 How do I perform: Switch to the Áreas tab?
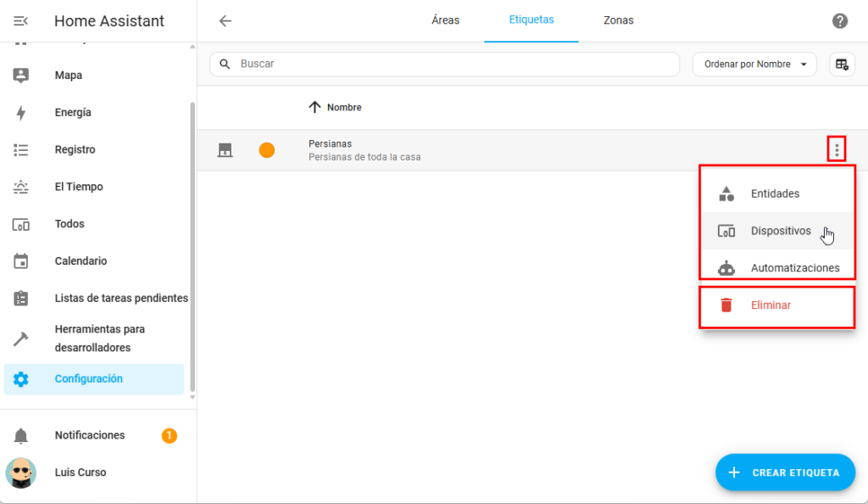[x=445, y=20]
